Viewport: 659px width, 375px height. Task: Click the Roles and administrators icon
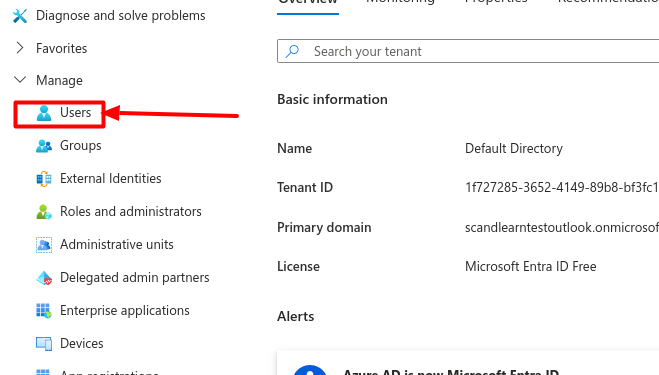pyautogui.click(x=44, y=212)
